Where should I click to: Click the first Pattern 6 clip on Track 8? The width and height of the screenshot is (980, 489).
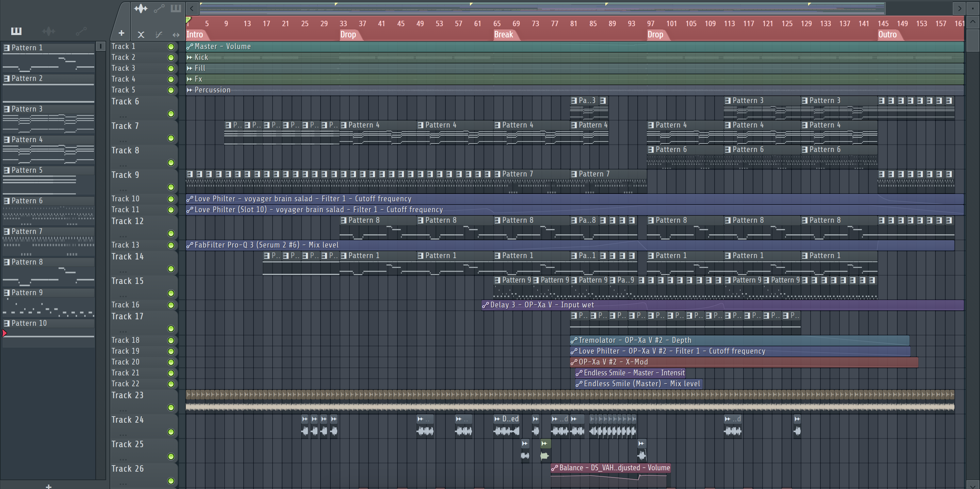click(685, 157)
